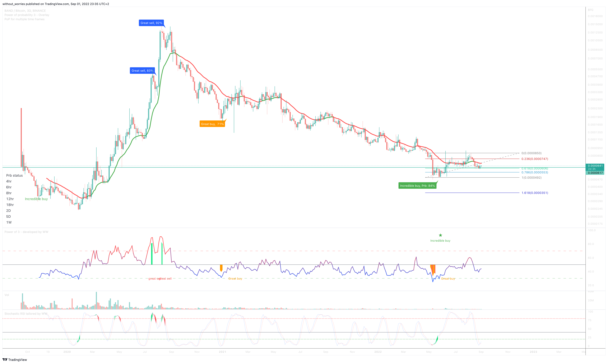Screen dimensions: 608x364
Task: Click the '80.0' level on Power of 3 axis
Action: click(x=591, y=244)
